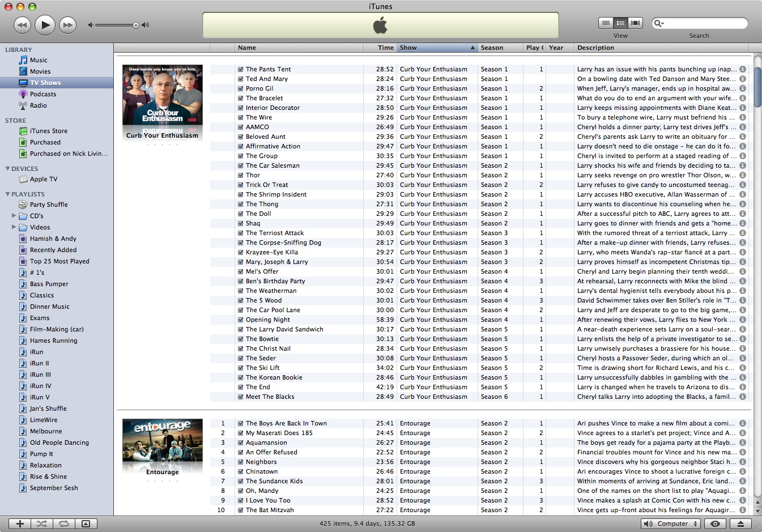
Task: Uncheck the Porno Gil episode
Action: coord(241,88)
